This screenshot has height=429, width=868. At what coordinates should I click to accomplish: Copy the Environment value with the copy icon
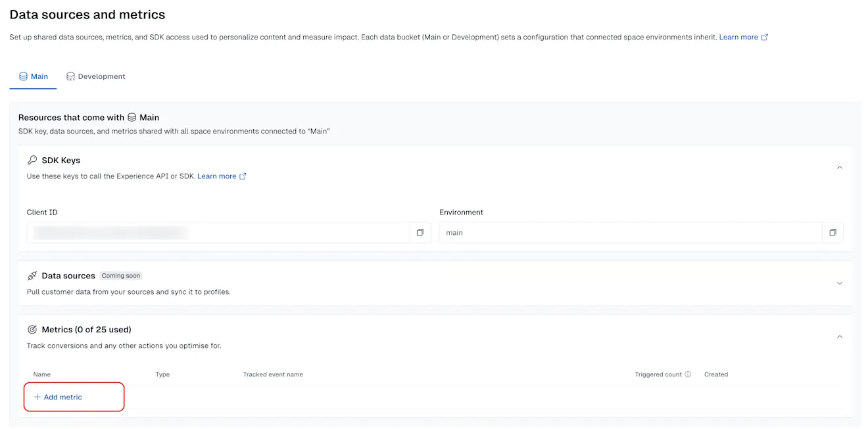(832, 232)
